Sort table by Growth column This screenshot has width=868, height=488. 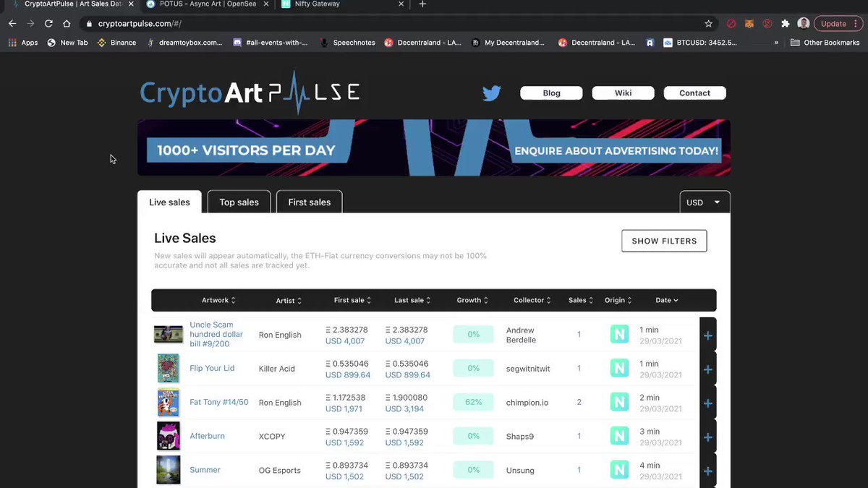(472, 300)
